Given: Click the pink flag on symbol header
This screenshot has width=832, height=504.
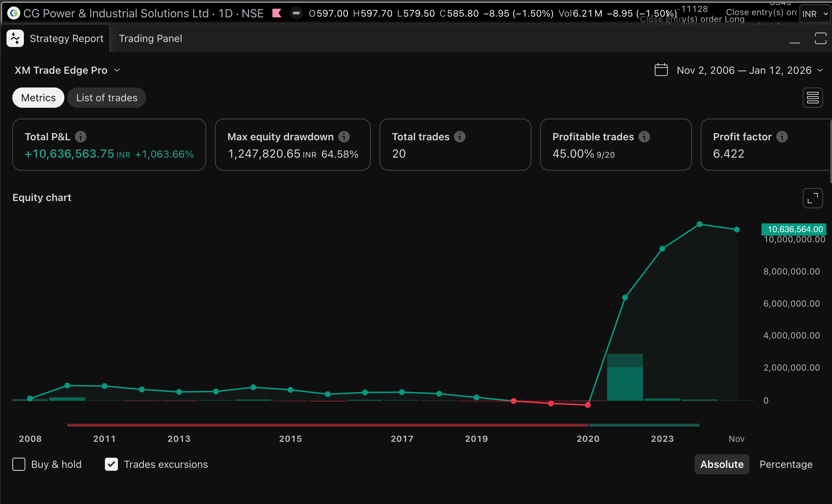Looking at the screenshot, I should tap(277, 13).
